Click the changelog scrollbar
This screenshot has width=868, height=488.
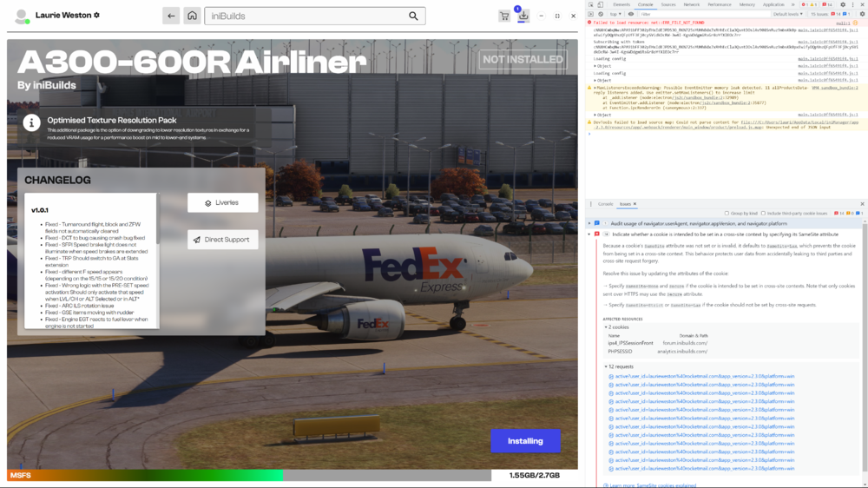[158, 219]
